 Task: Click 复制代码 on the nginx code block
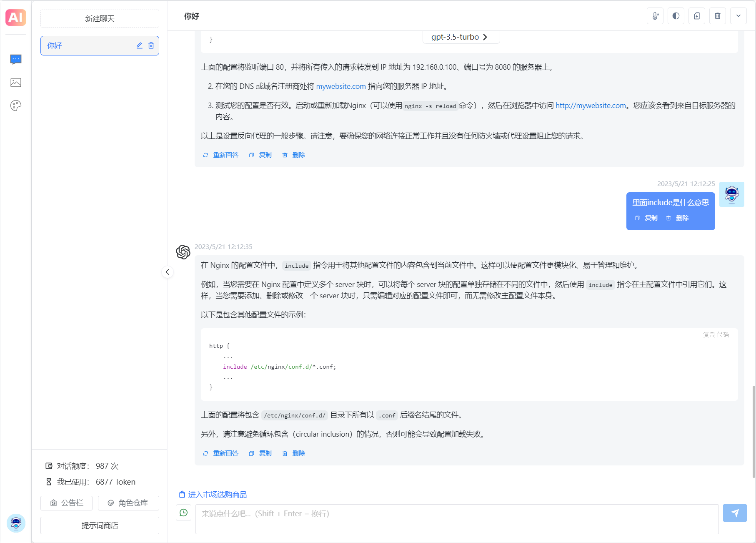point(716,334)
